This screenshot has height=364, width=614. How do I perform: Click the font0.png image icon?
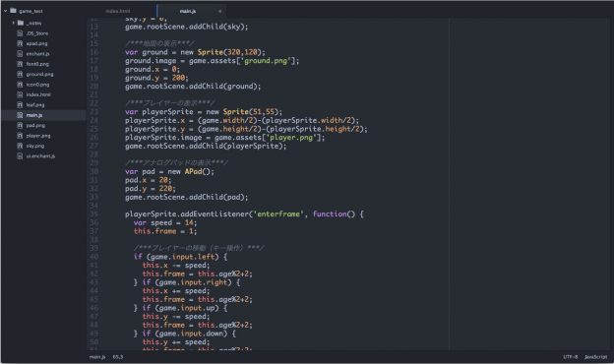click(20, 64)
